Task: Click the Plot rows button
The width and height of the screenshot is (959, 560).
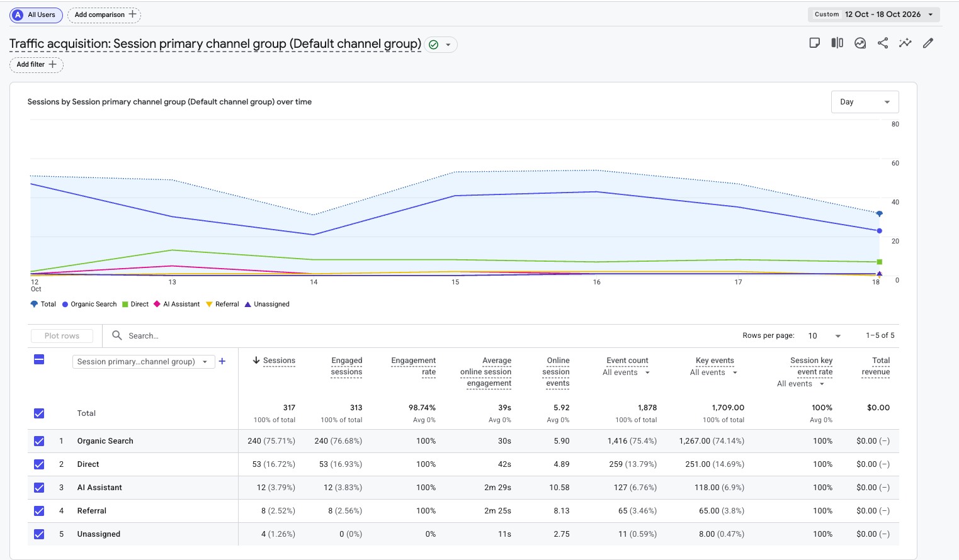Action: [62, 336]
